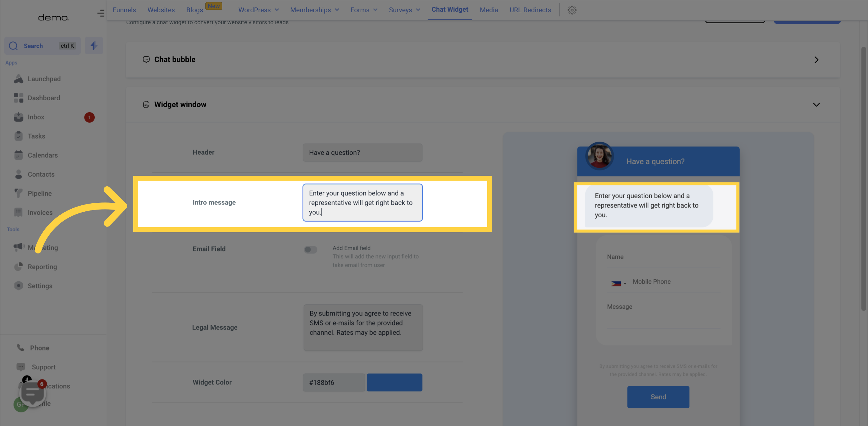Select the widget color swatch

coord(395,382)
